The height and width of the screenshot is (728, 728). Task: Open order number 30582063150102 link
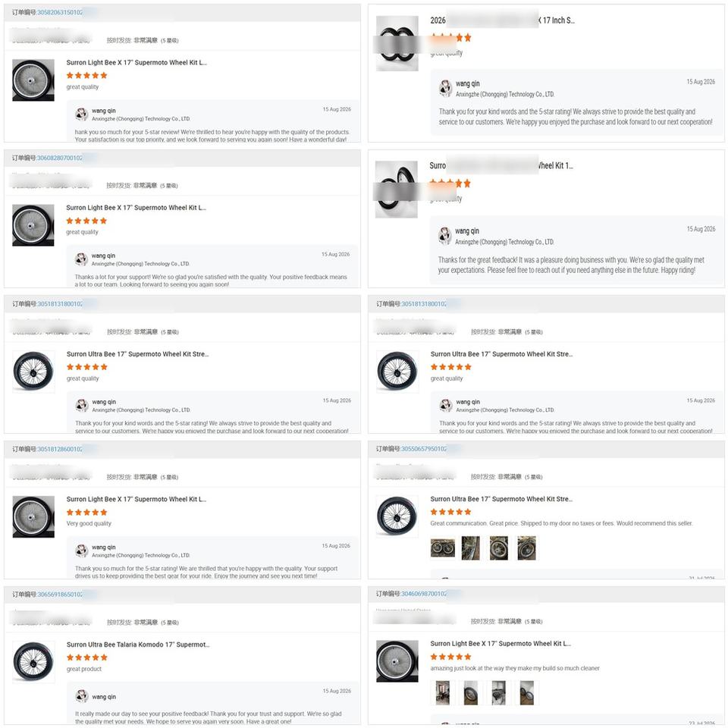click(59, 13)
